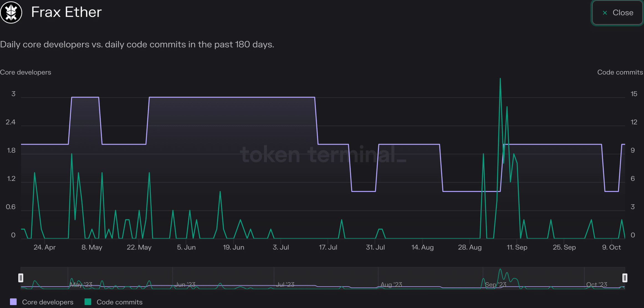Close the chart overlay
Screen dimensions: 644x308
617,13
